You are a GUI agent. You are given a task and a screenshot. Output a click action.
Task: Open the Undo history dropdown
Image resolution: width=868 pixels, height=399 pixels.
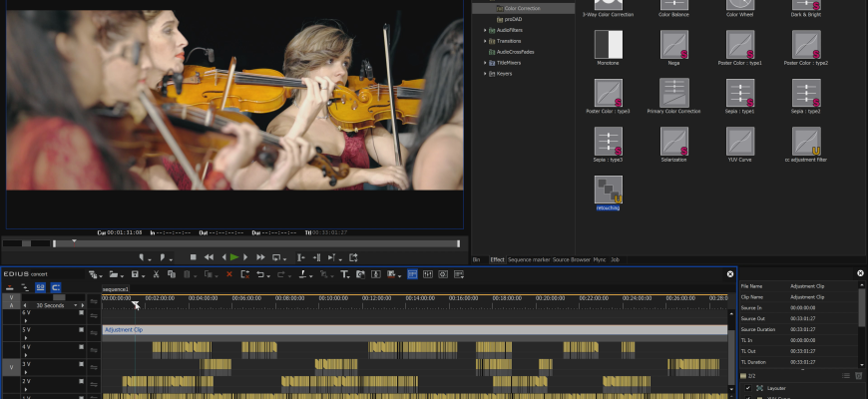click(268, 276)
